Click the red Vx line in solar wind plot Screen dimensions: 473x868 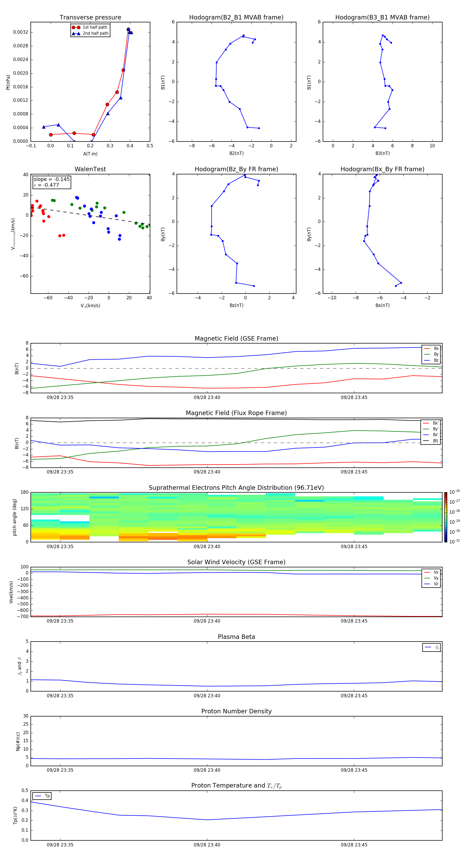pos(236,615)
